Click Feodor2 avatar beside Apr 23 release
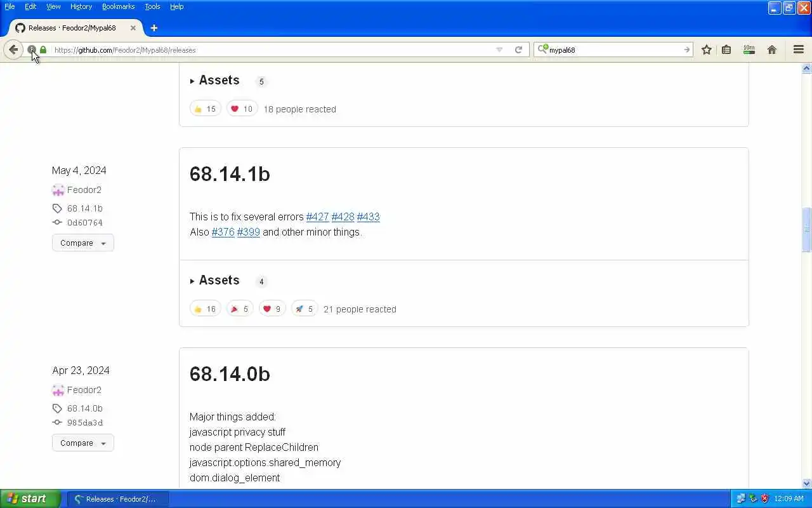This screenshot has width=812, height=508. [x=58, y=390]
